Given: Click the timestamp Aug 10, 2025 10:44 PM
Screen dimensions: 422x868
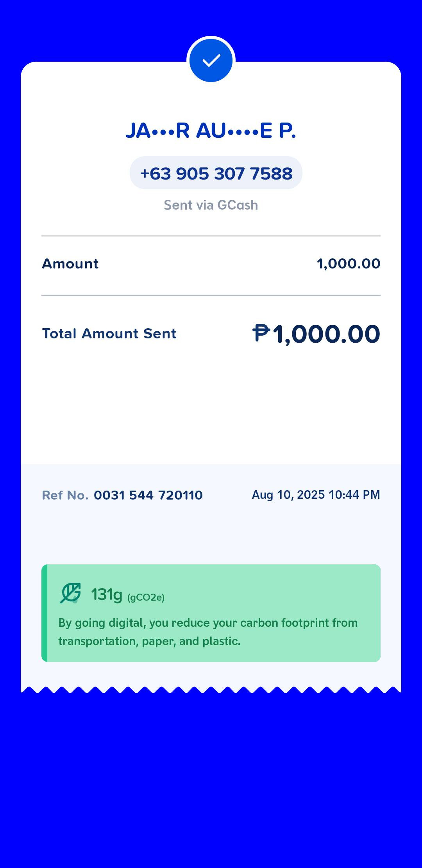Looking at the screenshot, I should (316, 495).
